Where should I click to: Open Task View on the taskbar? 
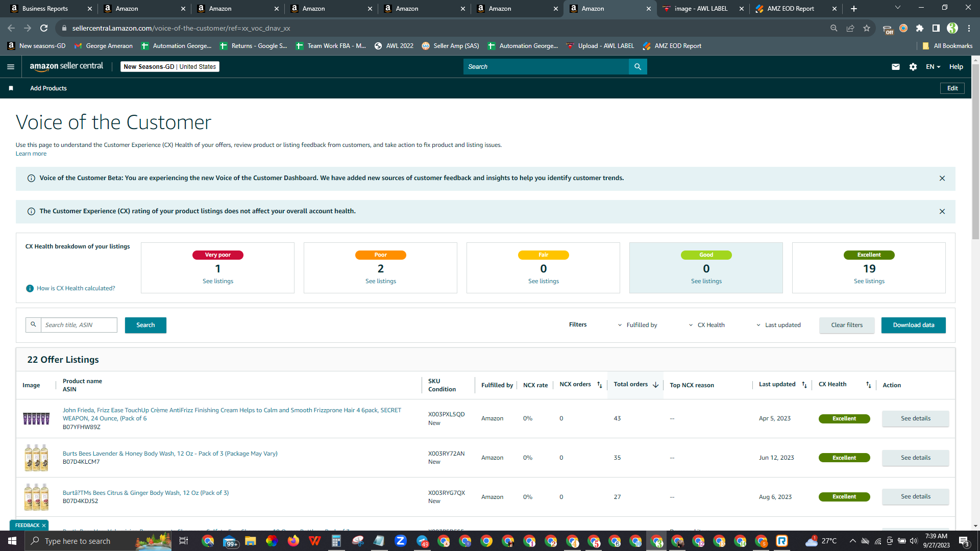tap(184, 541)
